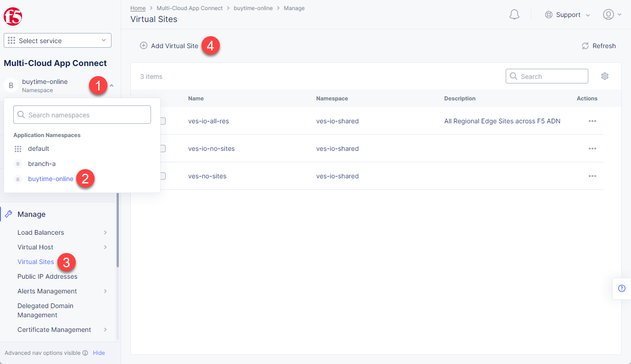Image resolution: width=631 pixels, height=364 pixels.
Task: Click ves-io-no-sites name cell
Action: point(212,149)
